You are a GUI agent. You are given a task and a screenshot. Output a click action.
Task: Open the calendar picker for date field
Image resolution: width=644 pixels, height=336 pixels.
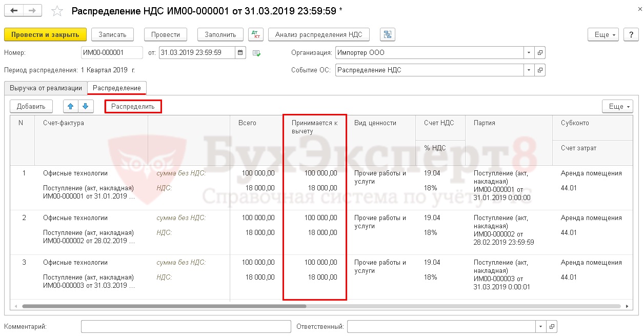240,52
